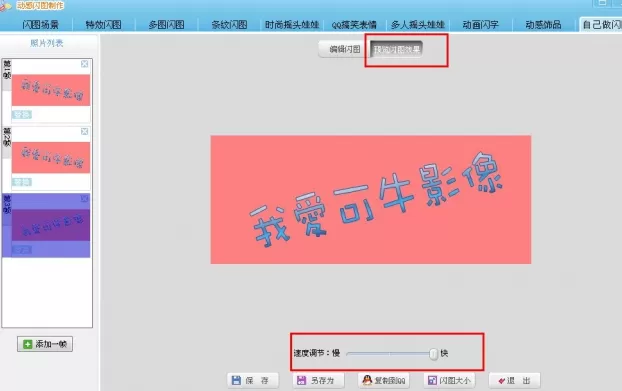Open the QQ搞笑表情 tab
This screenshot has width=622, height=391.
354,25
